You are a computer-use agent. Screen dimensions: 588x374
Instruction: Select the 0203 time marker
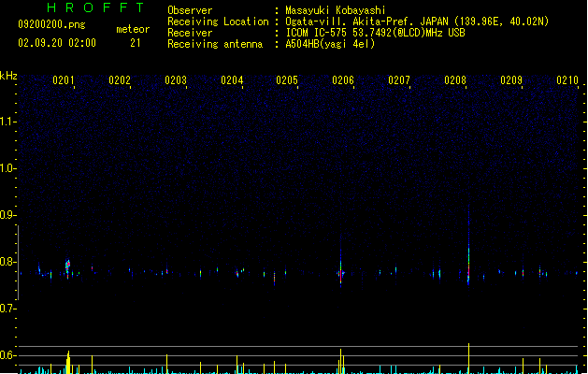tap(176, 81)
